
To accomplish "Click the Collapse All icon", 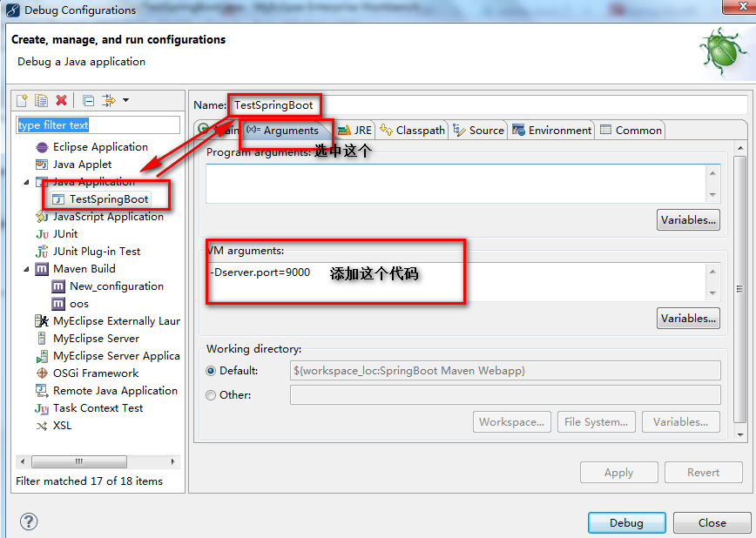I will [88, 100].
